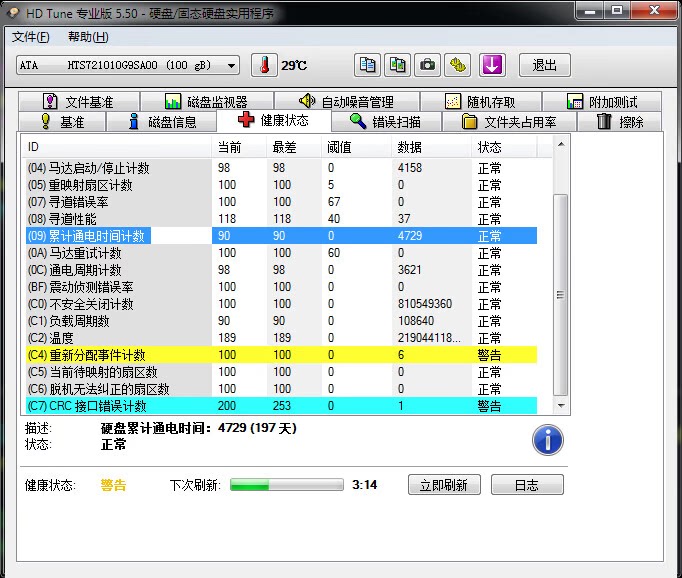The width and height of the screenshot is (682, 578).
Task: Open the 日志 log button
Action: coord(527,484)
